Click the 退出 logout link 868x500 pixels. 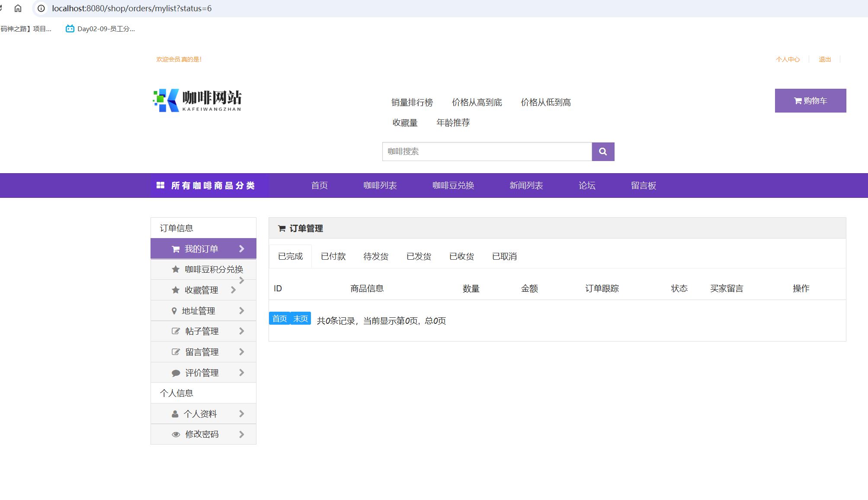(824, 59)
